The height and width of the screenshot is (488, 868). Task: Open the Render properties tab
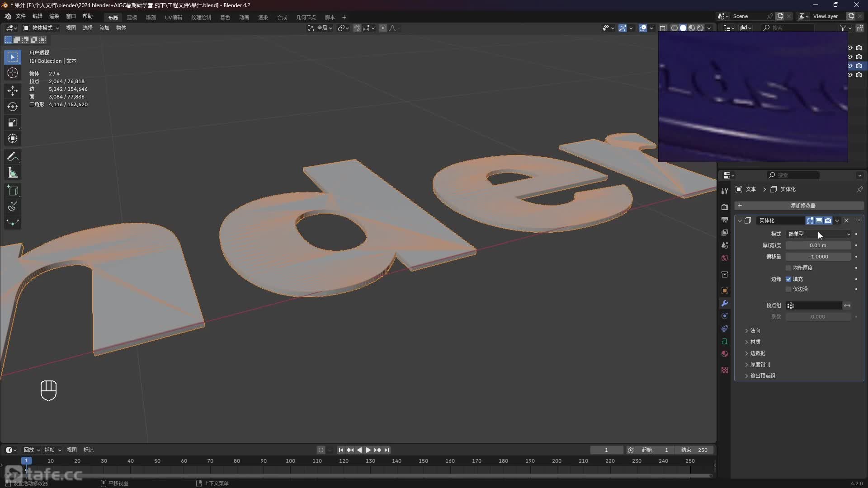click(x=725, y=207)
